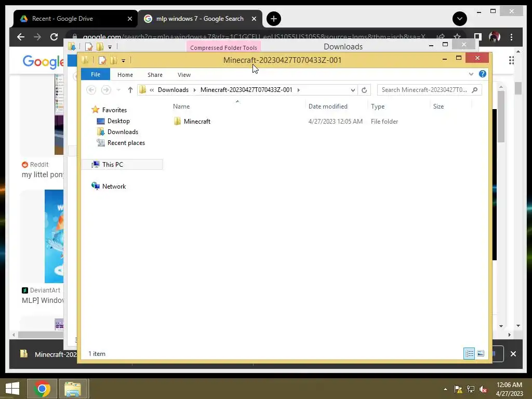This screenshot has width=532, height=399.
Task: Close the mlp windows 7 Google Search tab
Action: coord(254,19)
